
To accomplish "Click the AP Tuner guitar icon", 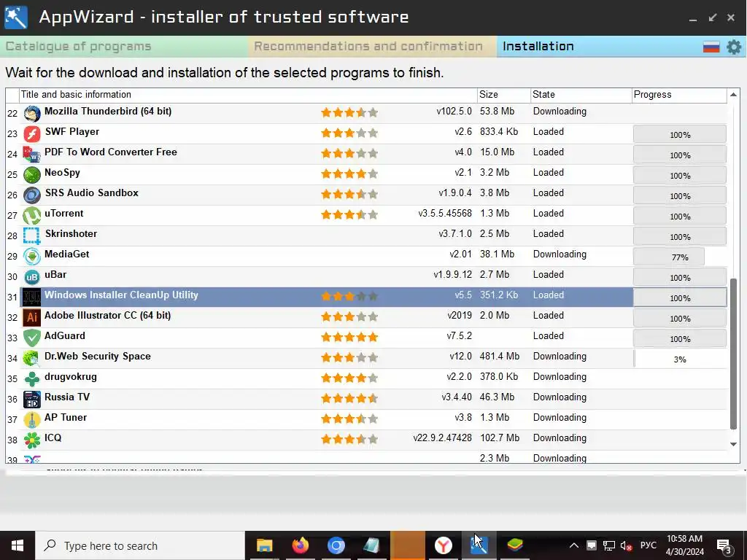I will point(32,420).
